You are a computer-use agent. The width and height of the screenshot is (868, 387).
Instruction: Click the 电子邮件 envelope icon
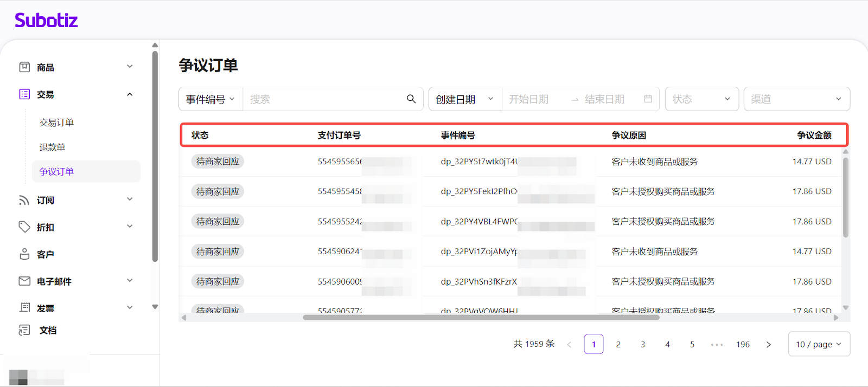click(24, 281)
